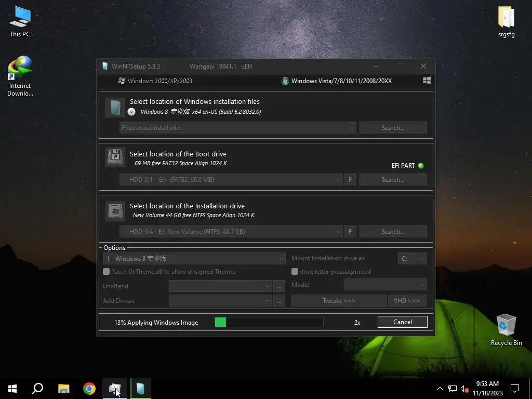Open the network status tray icon
532x399 pixels.
(x=453, y=389)
